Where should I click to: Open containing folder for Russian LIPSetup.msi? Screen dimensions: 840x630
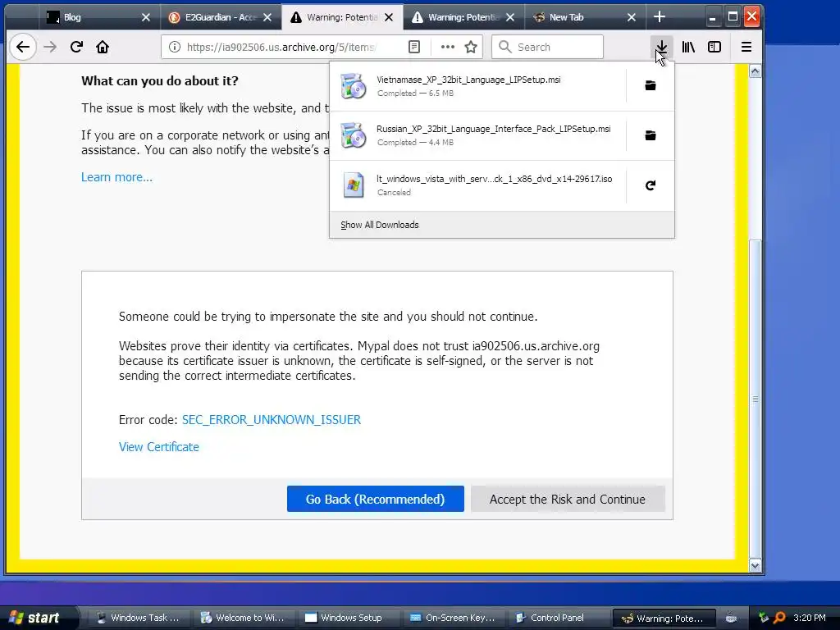pyautogui.click(x=651, y=135)
